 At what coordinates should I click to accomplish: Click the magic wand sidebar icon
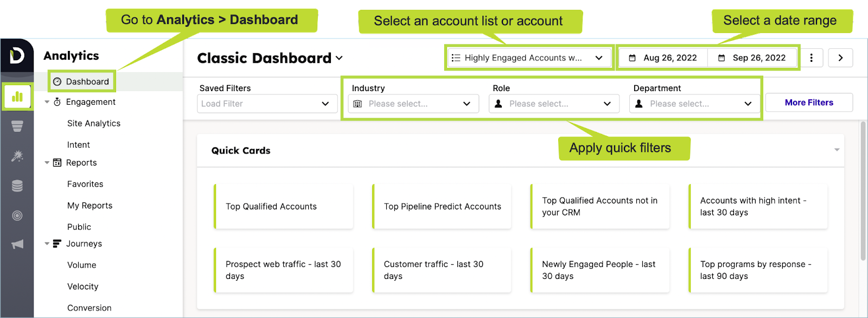17,156
